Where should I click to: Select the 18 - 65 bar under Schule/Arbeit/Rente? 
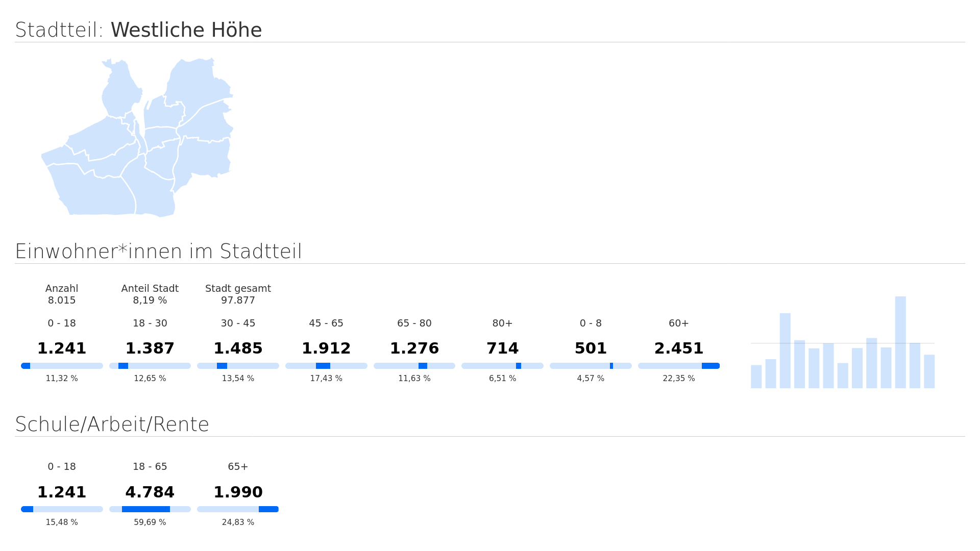(x=150, y=509)
